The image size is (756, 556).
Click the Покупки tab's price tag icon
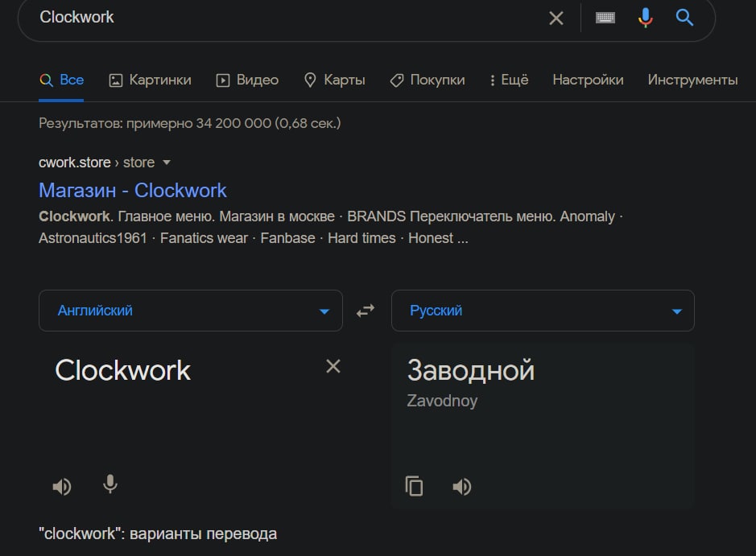(x=396, y=80)
